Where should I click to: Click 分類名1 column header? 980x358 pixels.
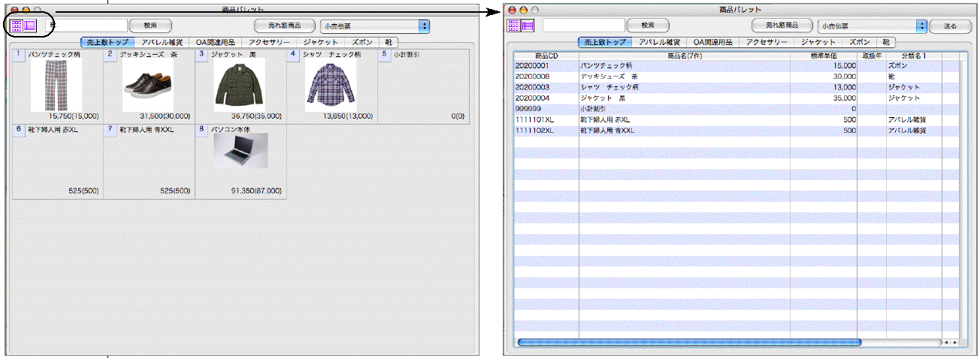pyautogui.click(x=914, y=56)
